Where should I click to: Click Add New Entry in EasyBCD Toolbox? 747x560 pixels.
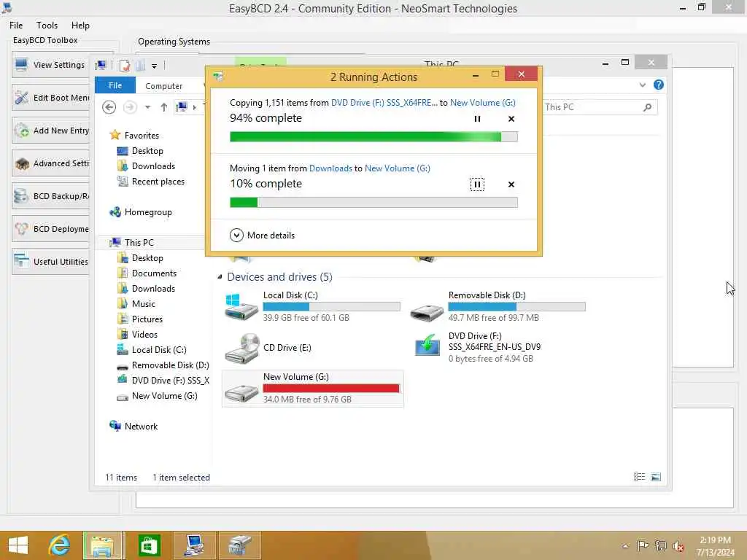coord(50,131)
